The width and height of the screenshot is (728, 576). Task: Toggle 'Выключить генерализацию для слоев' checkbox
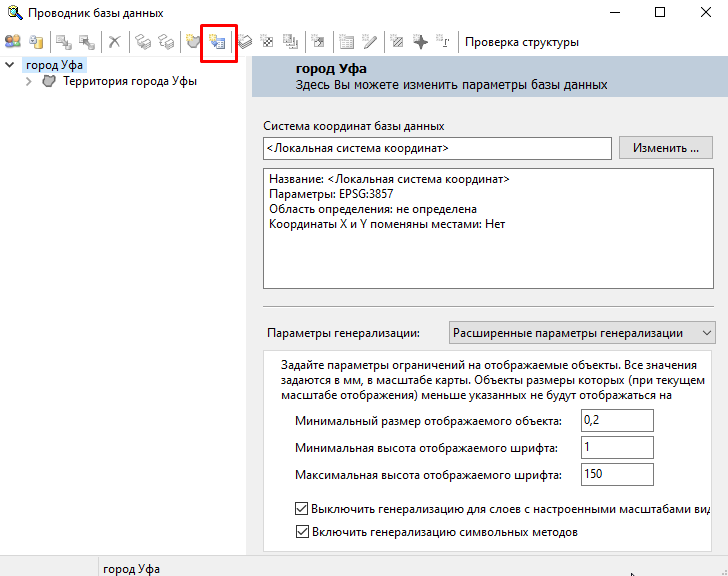[301, 509]
